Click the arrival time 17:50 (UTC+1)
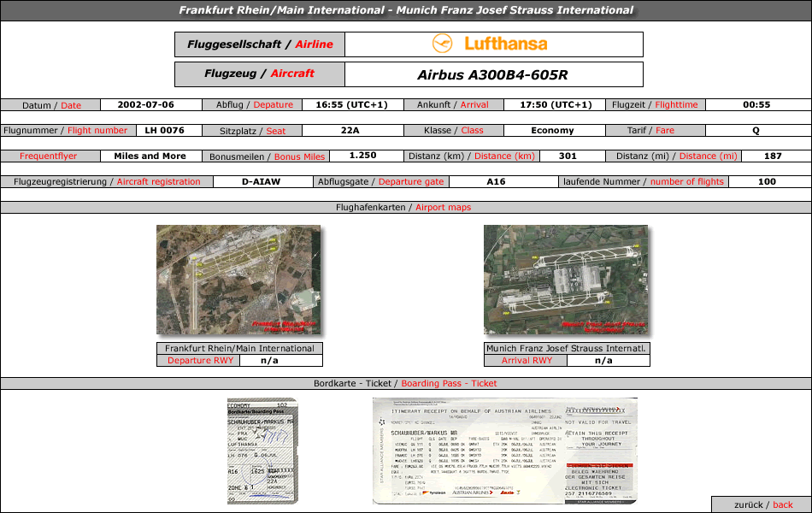 point(556,104)
